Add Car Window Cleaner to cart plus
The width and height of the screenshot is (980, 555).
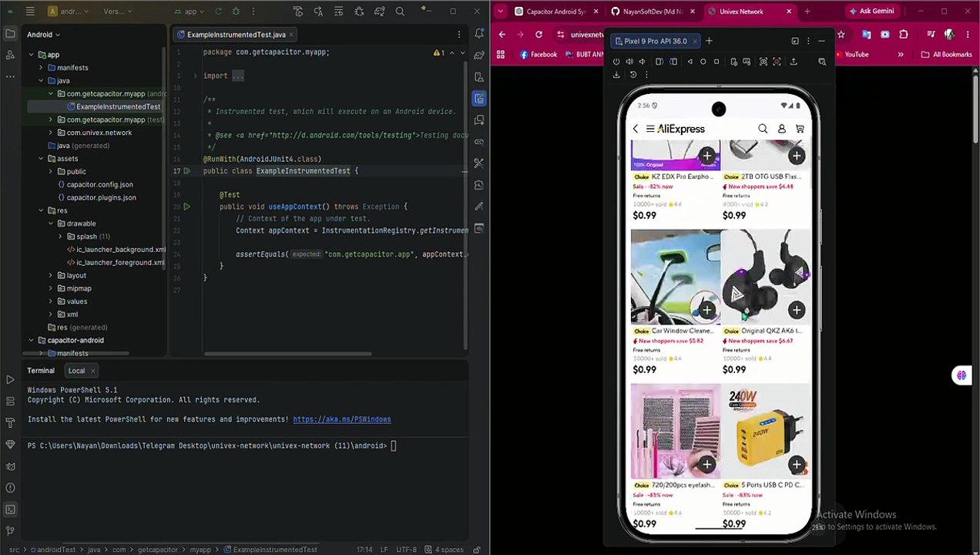(x=706, y=310)
